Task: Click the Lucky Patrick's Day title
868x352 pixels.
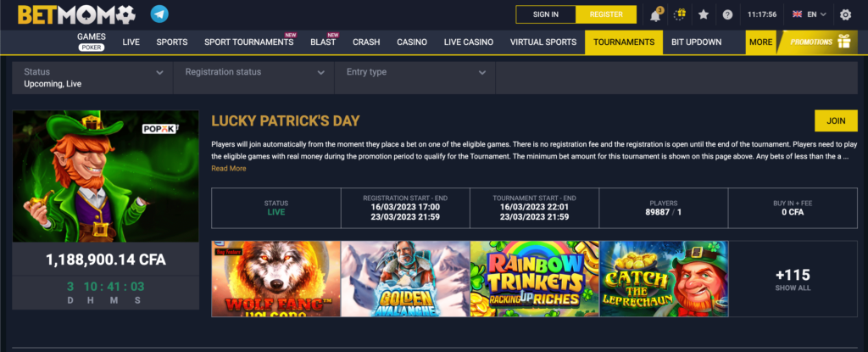Action: pyautogui.click(x=286, y=120)
